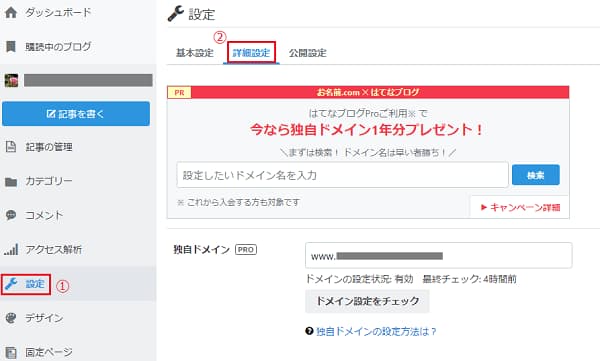Click the home icon beside ダッシュボード

click(x=11, y=13)
